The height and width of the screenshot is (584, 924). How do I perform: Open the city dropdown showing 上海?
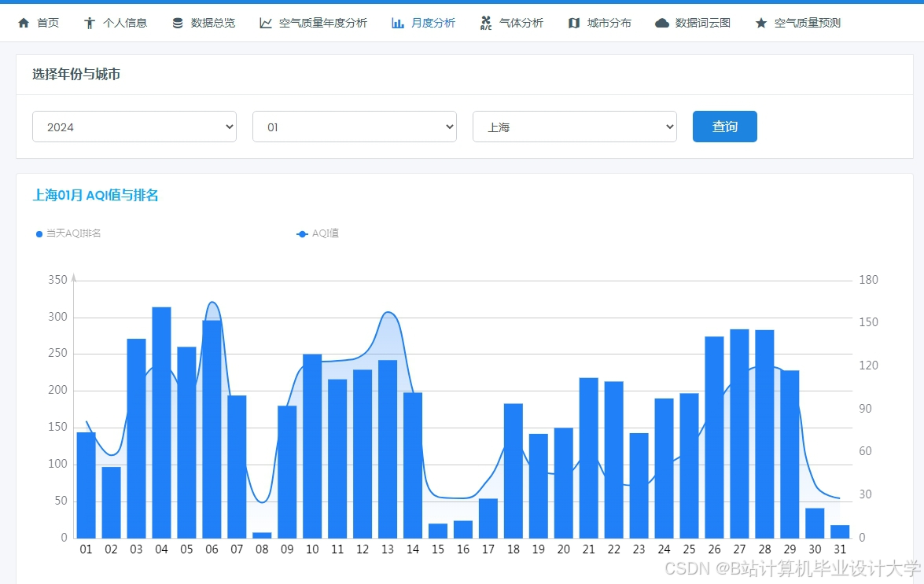pos(574,126)
